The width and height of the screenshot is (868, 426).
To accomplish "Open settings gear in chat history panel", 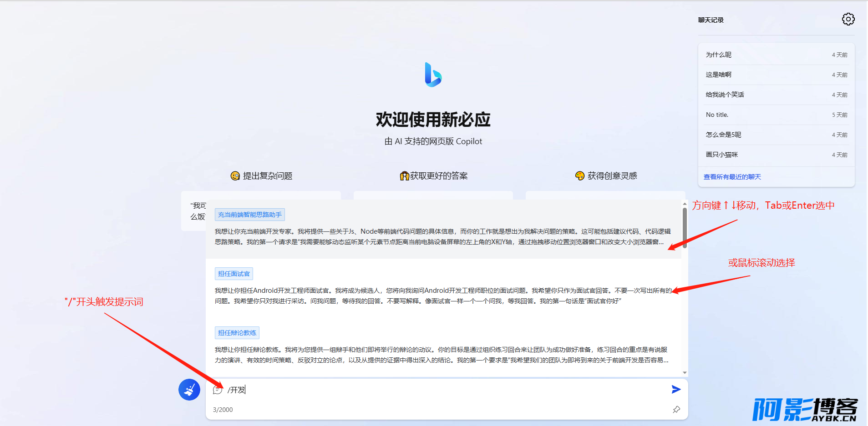I will pyautogui.click(x=848, y=19).
